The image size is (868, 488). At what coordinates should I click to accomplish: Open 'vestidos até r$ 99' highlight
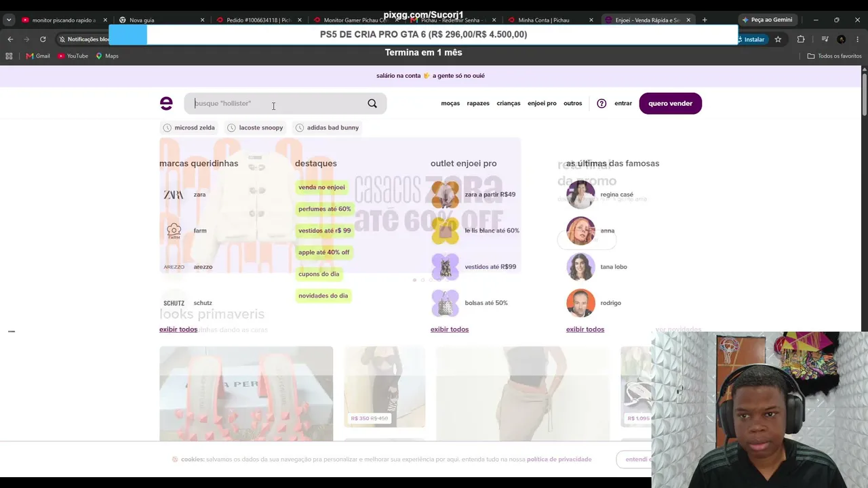[325, 230]
